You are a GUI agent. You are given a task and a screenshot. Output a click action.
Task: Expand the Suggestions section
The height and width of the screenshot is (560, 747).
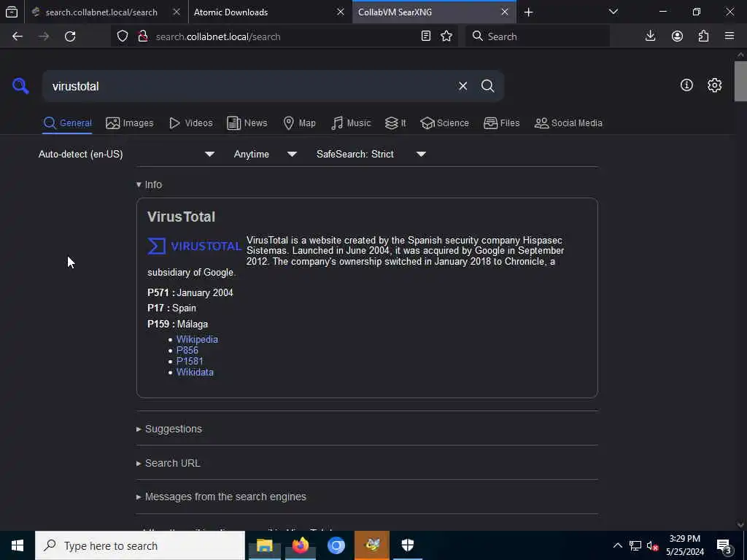coord(169,429)
